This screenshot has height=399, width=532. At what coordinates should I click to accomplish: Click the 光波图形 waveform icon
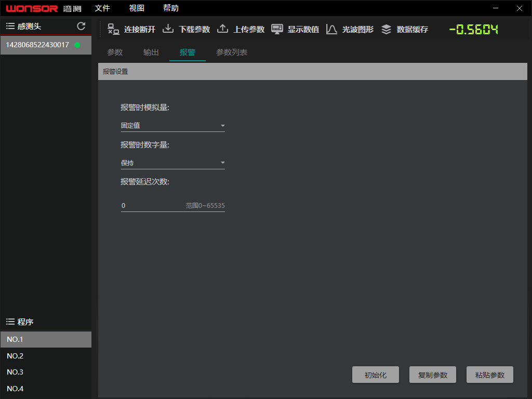tap(331, 29)
